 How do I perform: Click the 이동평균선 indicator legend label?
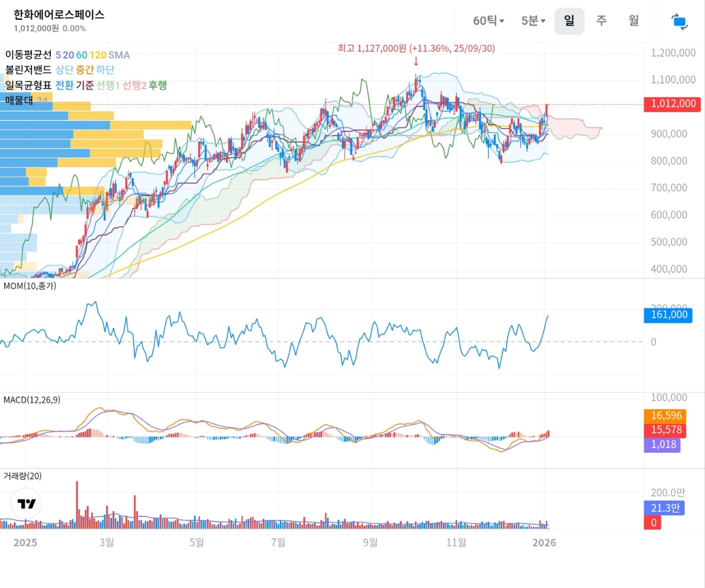(28, 55)
